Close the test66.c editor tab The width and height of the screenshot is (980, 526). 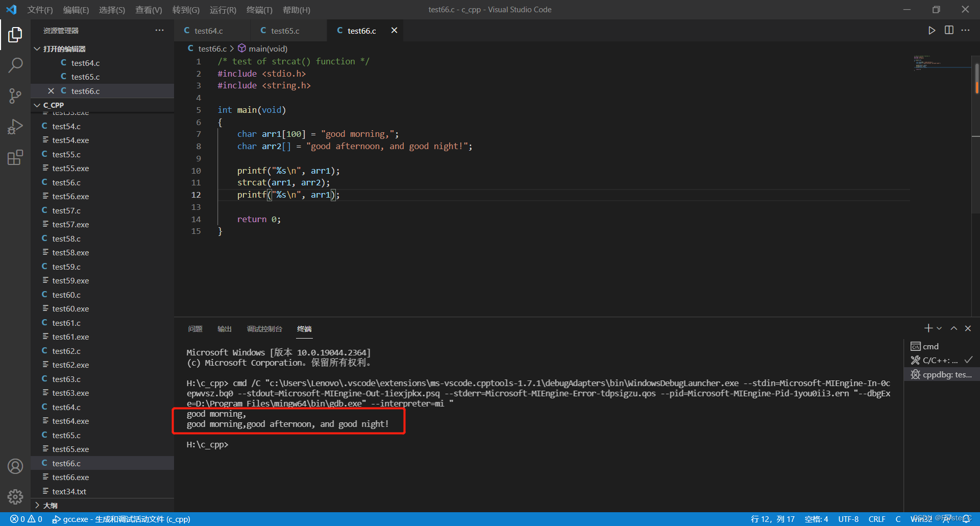[x=394, y=31]
